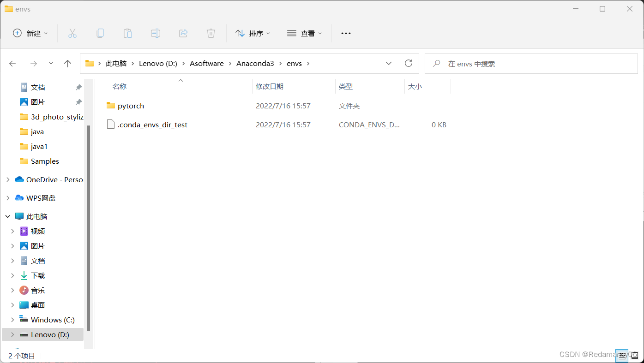Collapse the 此电脑 tree node
The image size is (644, 363).
tap(8, 216)
